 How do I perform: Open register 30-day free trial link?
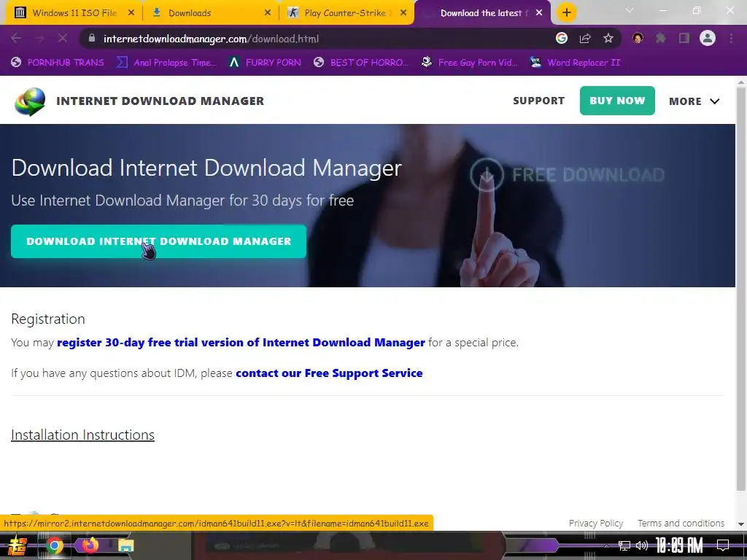point(241,343)
